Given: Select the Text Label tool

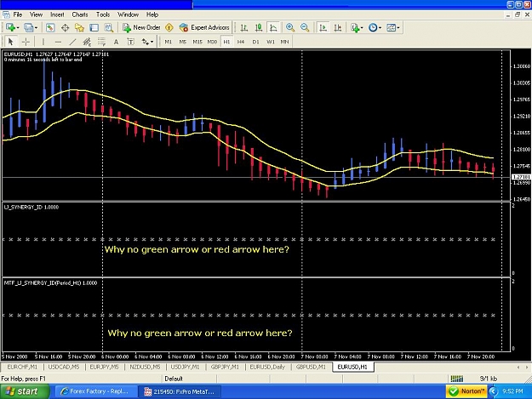Looking at the screenshot, I should 130,42.
